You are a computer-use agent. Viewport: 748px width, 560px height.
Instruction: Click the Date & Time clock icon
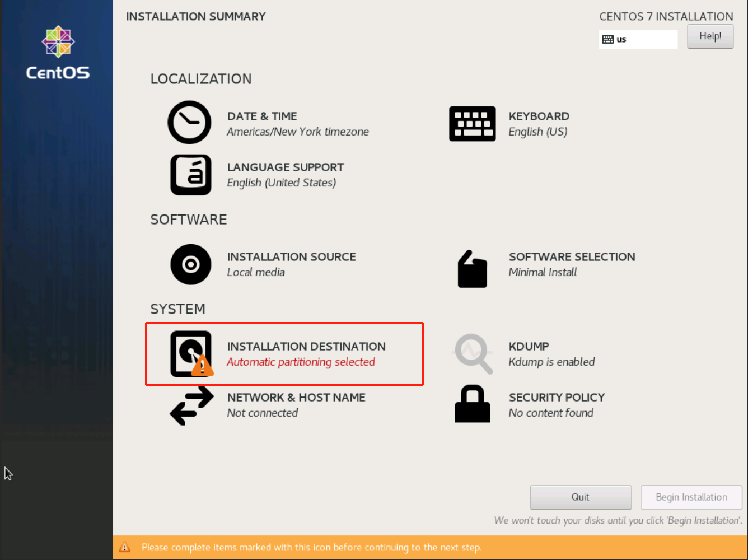click(189, 123)
